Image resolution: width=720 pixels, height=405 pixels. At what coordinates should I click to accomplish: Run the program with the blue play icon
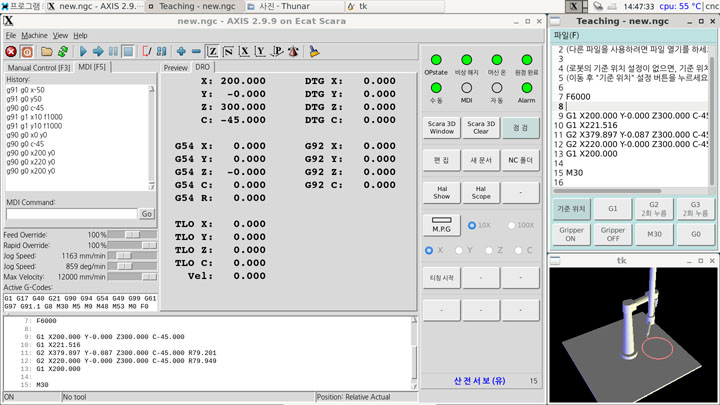pyautogui.click(x=83, y=52)
